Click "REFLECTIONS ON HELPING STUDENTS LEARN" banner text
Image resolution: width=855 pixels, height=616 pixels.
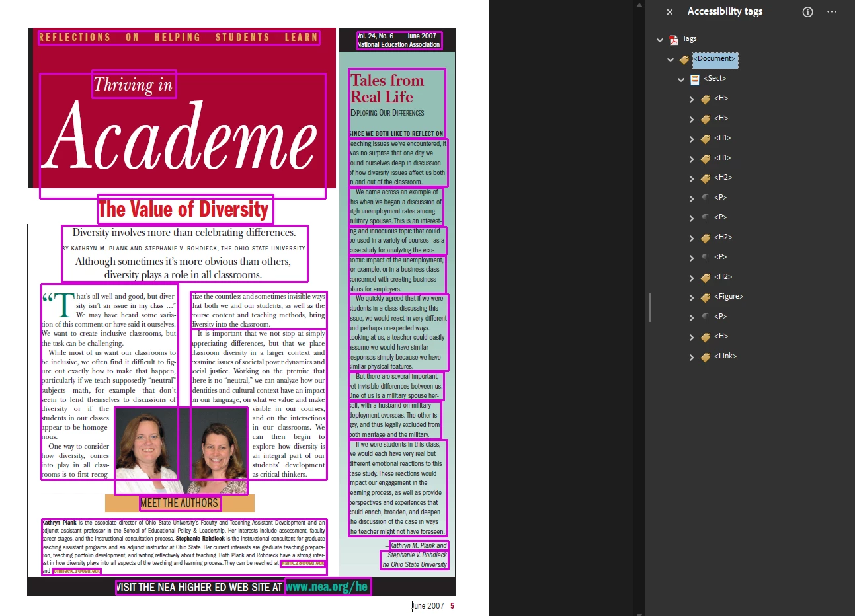(x=179, y=38)
